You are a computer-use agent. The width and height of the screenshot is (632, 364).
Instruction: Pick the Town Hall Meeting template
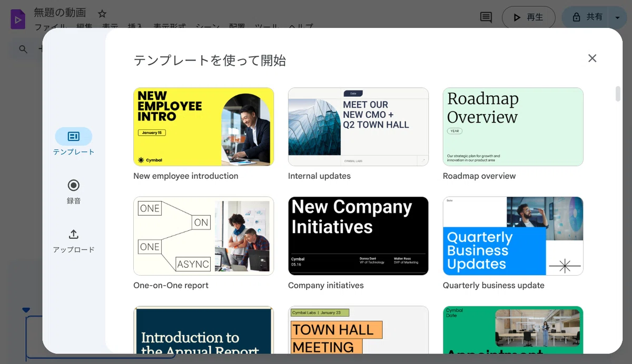(x=358, y=330)
